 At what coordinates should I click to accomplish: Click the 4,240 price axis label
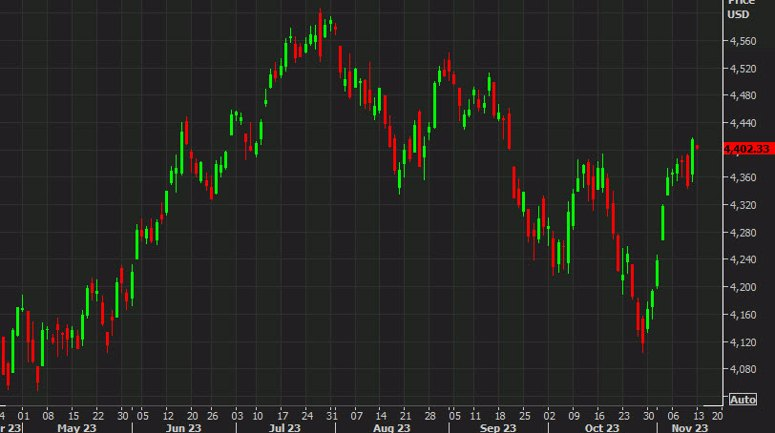744,260
